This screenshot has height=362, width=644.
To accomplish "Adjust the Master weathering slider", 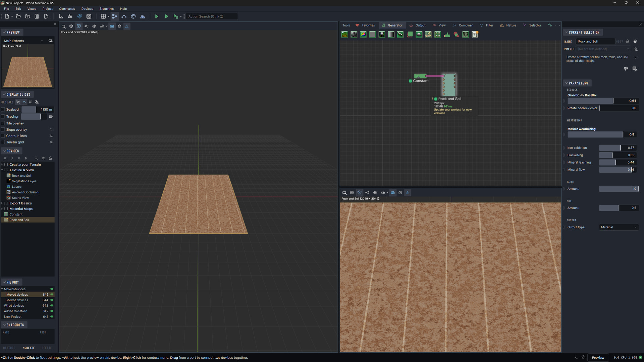I will click(x=603, y=134).
